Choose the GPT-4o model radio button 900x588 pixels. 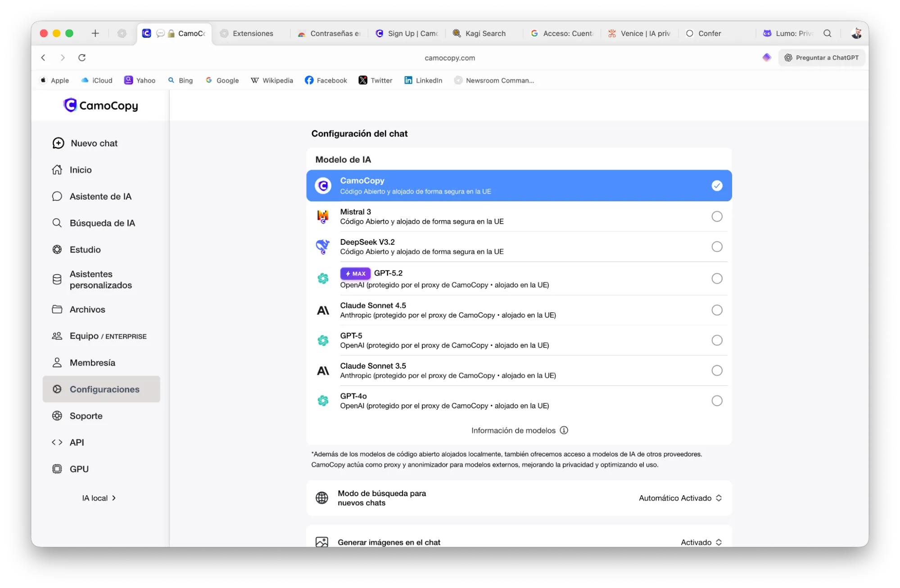click(717, 401)
